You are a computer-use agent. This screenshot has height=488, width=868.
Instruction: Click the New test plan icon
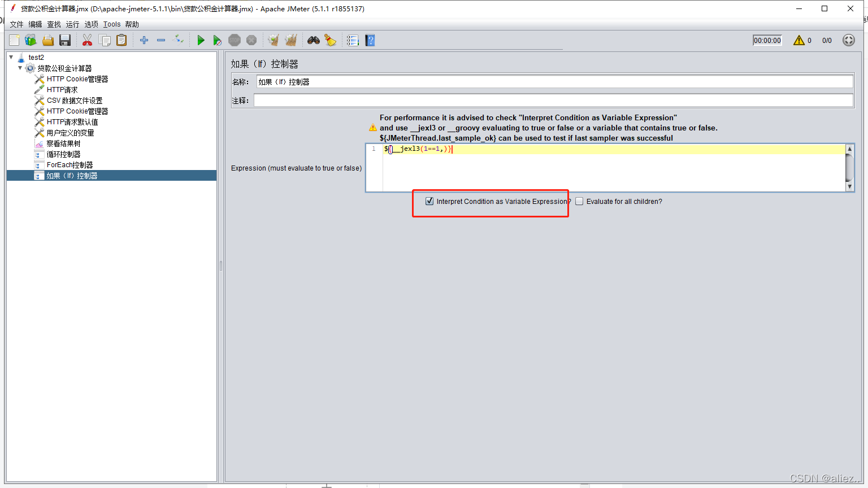point(14,40)
